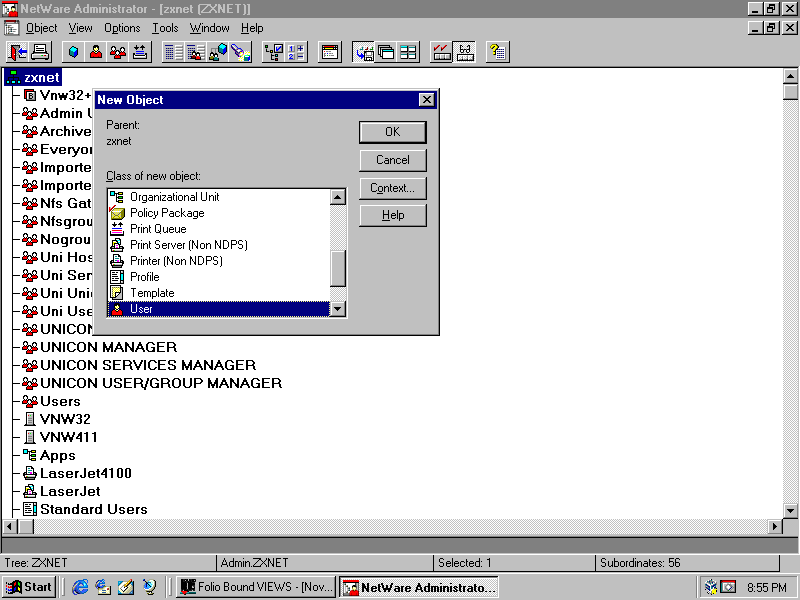Click the flashlight search toolbar icon
The width and height of the screenshot is (800, 600).
(x=240, y=52)
